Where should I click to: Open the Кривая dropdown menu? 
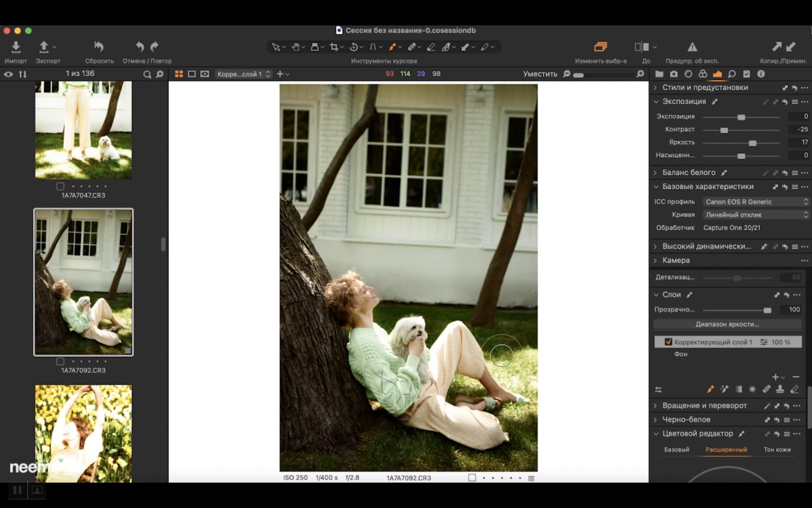click(756, 214)
